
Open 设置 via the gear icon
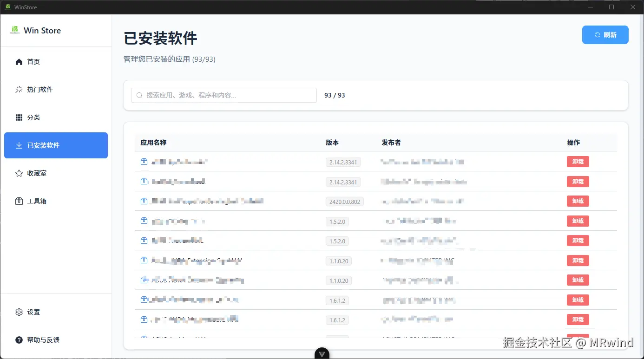pos(19,312)
